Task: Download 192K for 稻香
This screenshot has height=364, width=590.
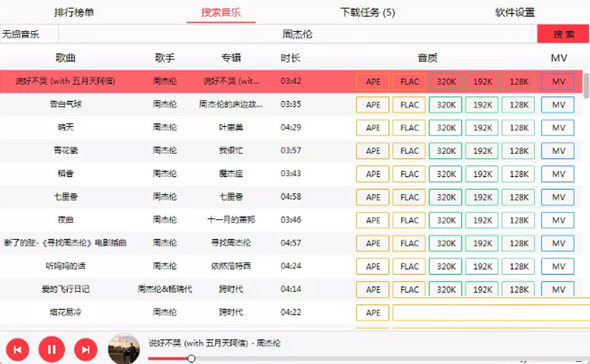Action: pos(482,174)
